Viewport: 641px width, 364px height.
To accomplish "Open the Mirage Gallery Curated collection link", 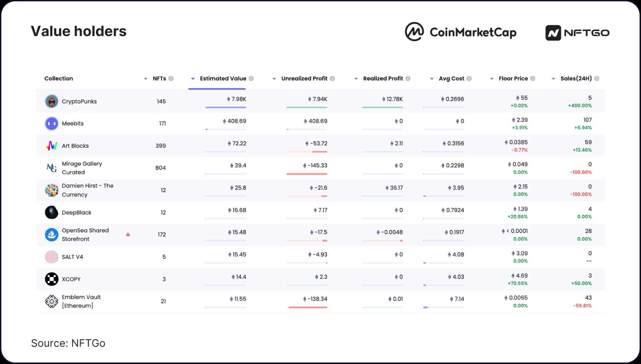I will (82, 168).
